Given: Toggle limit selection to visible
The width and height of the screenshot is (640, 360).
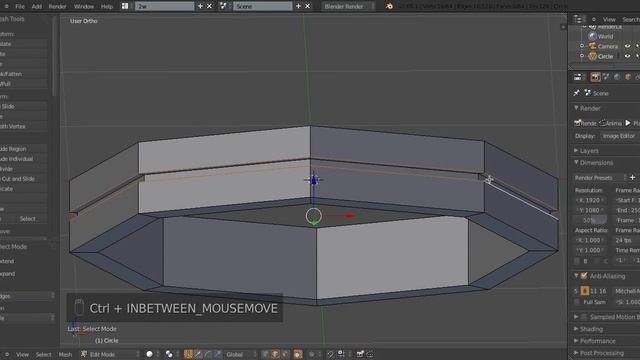Looking at the screenshot, I should (x=298, y=354).
